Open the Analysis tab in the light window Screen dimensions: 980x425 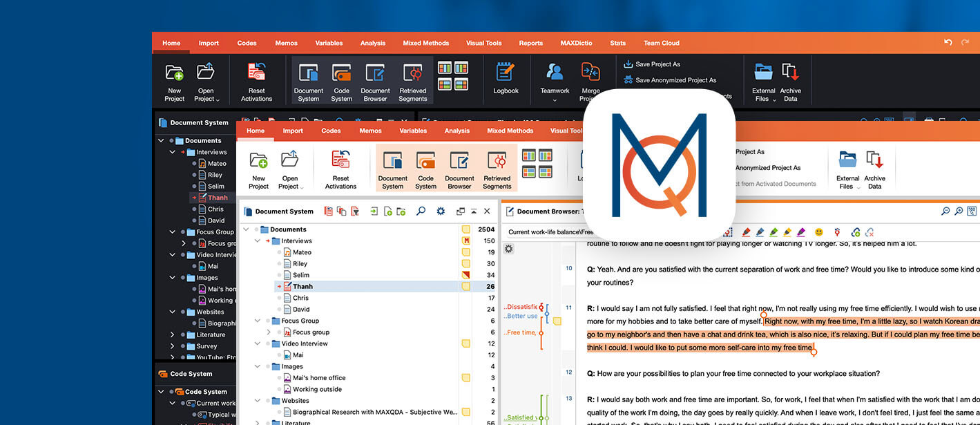457,131
